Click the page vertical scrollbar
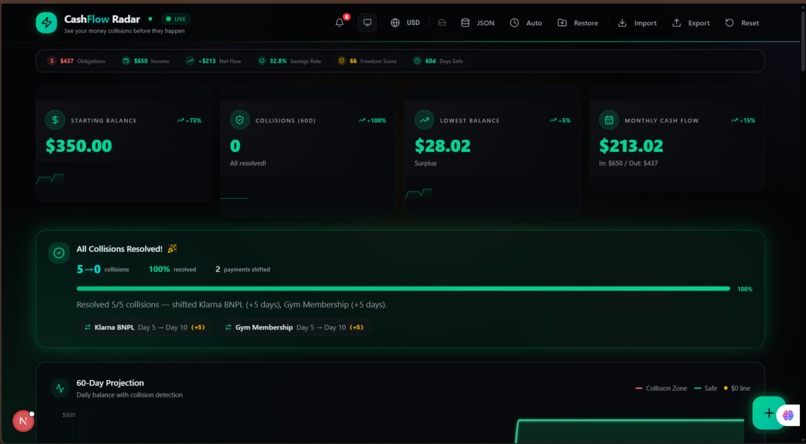The height and width of the screenshot is (444, 806). (x=802, y=41)
